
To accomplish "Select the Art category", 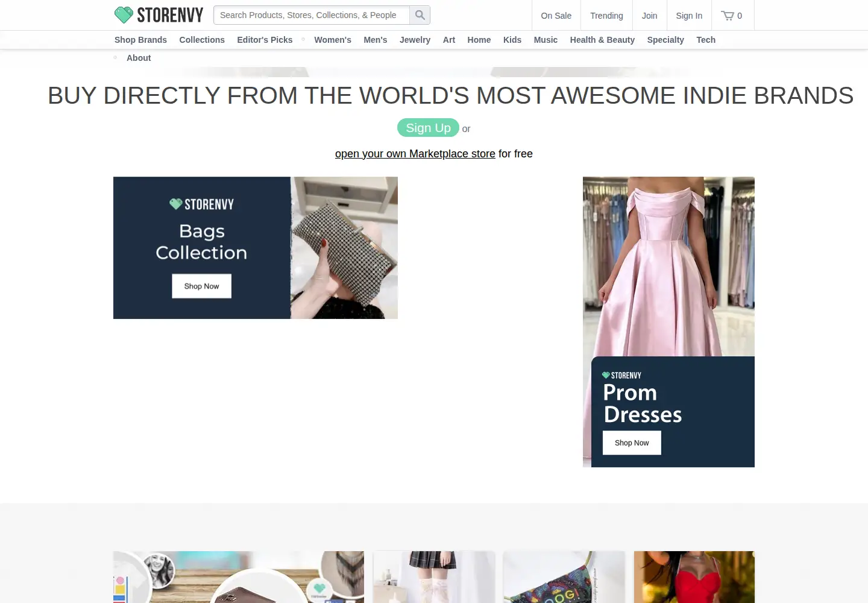I will pyautogui.click(x=449, y=40).
